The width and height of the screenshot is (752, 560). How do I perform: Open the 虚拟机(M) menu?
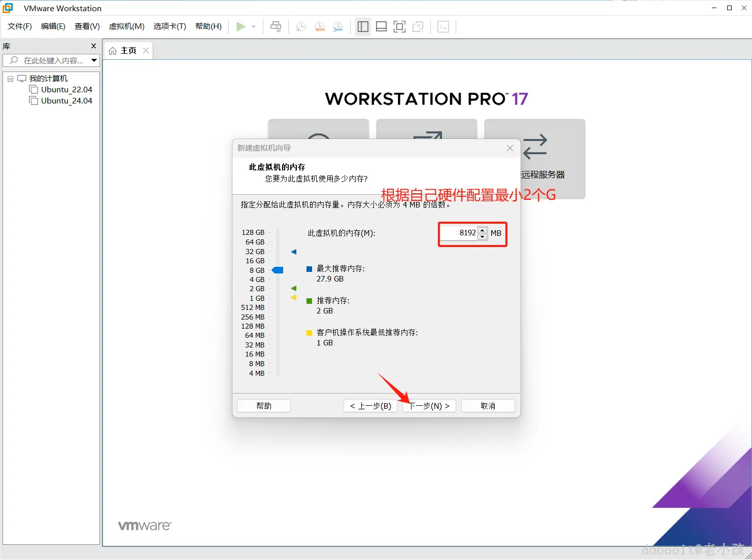[127, 26]
